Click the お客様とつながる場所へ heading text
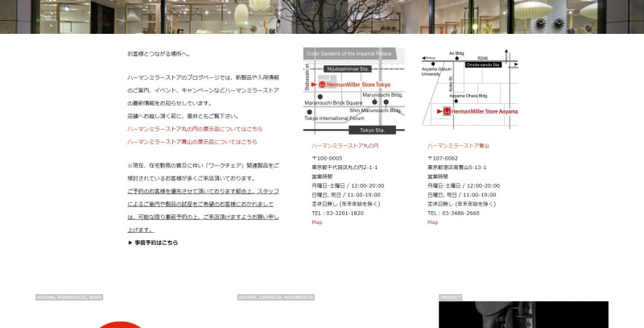Screen dimensions: 644x328 pos(159,54)
